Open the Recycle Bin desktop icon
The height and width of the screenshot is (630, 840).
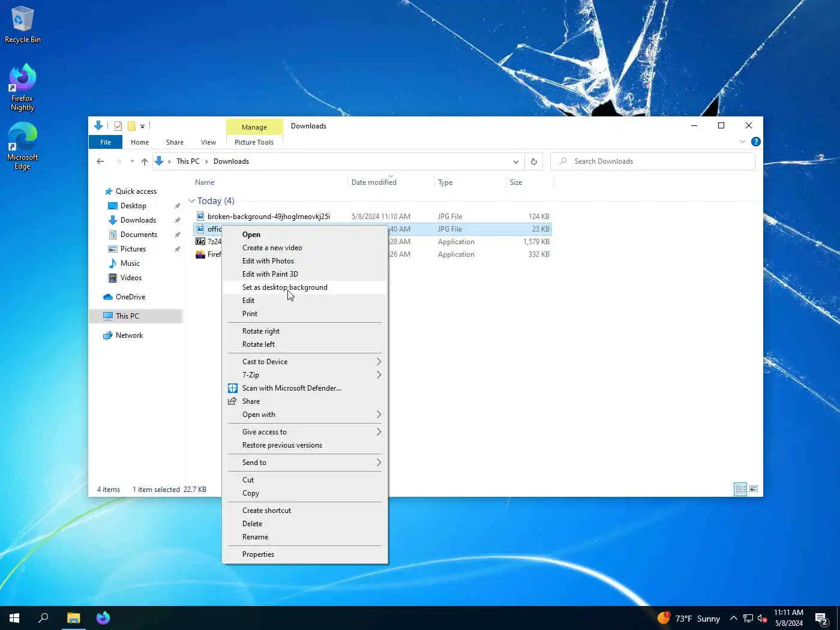(22, 25)
